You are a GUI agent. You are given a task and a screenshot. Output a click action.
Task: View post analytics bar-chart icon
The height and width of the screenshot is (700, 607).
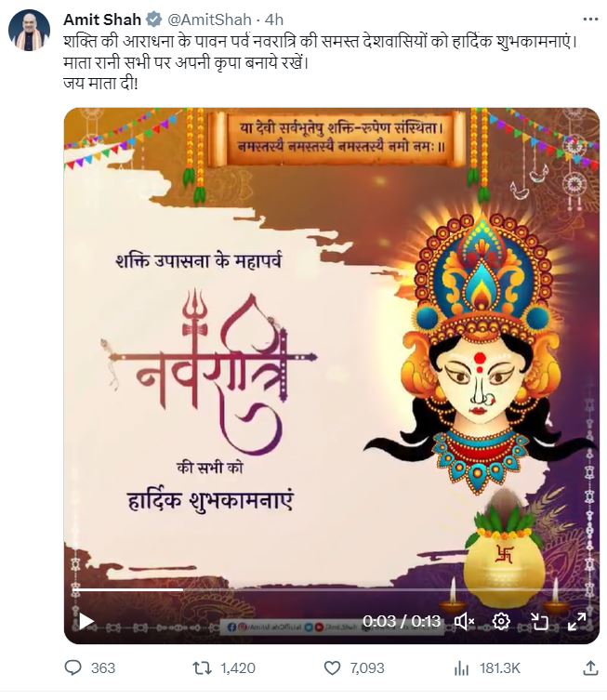[461, 667]
